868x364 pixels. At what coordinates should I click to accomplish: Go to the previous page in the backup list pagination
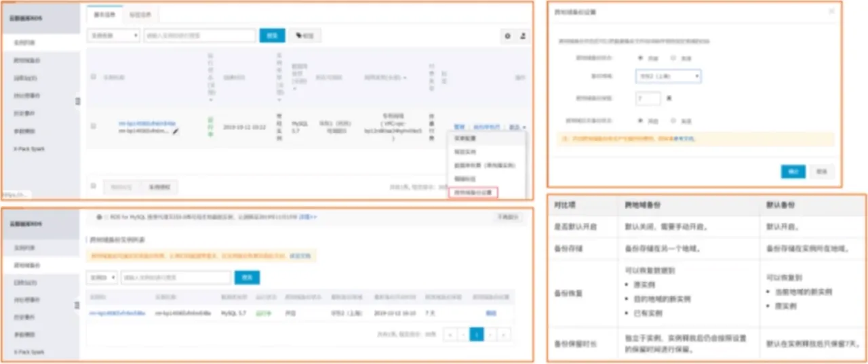coord(463,334)
